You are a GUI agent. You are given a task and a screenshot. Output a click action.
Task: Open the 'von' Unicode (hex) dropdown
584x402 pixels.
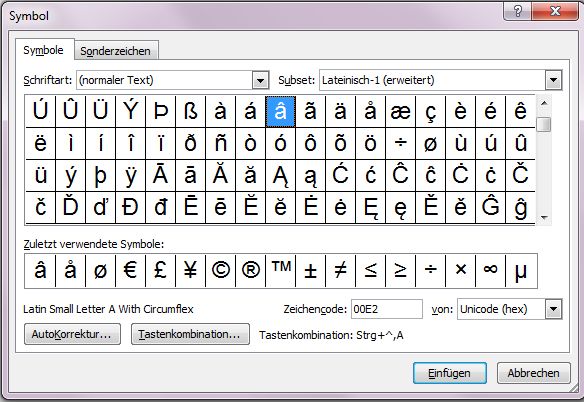pyautogui.click(x=553, y=309)
